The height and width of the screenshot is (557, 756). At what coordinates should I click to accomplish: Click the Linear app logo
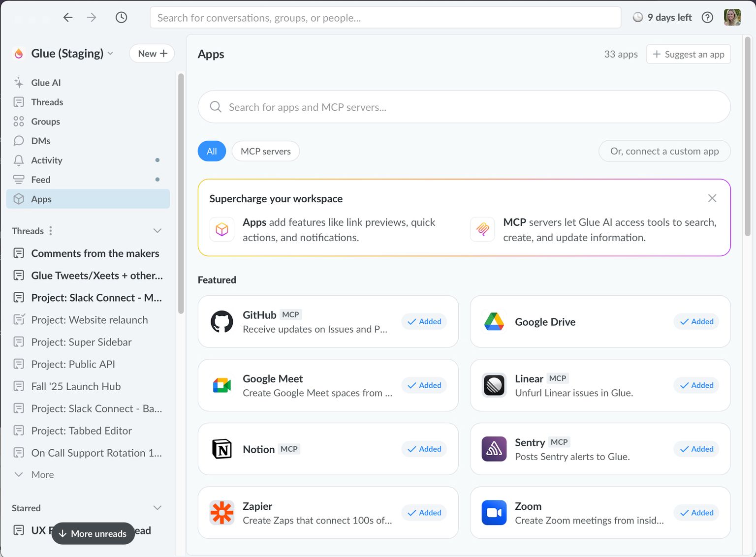tap(494, 385)
